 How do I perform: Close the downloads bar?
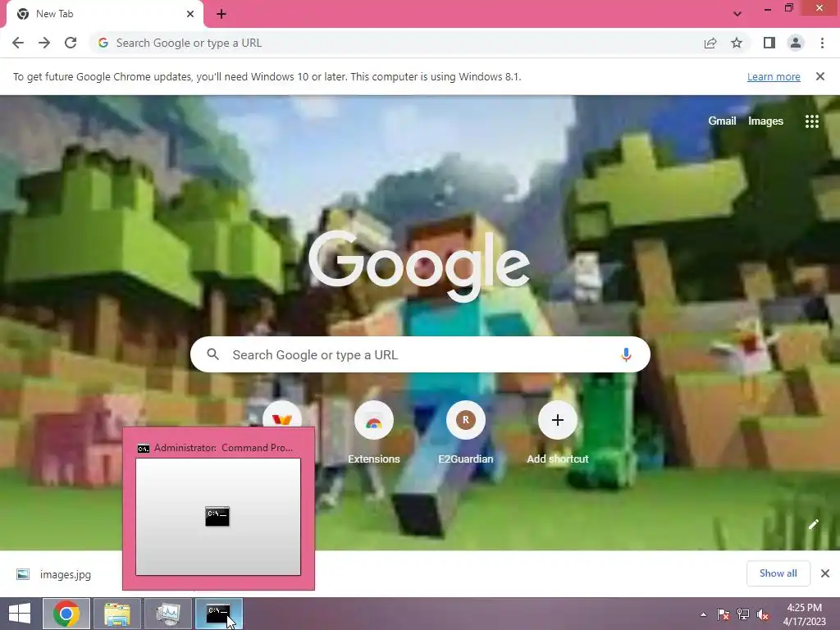825,573
